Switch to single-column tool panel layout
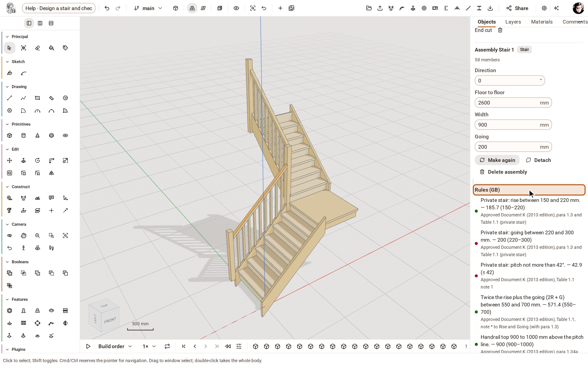The width and height of the screenshot is (588, 368). pyautogui.click(x=29, y=23)
